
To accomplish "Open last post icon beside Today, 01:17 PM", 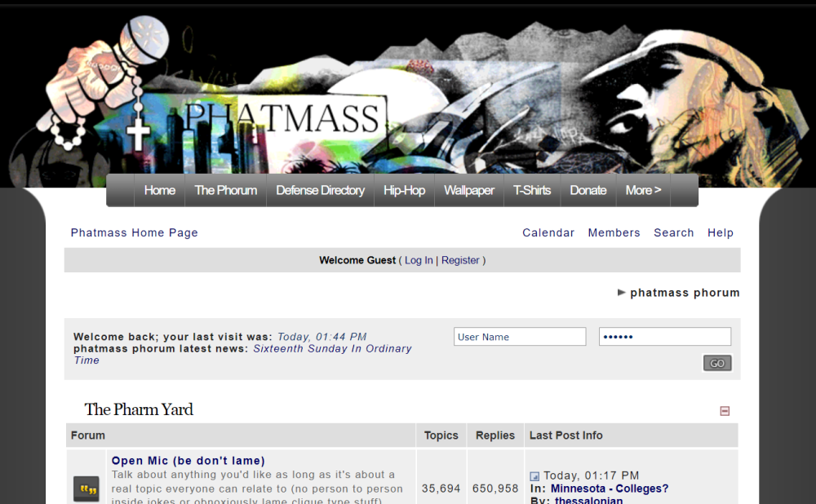I will coord(534,476).
